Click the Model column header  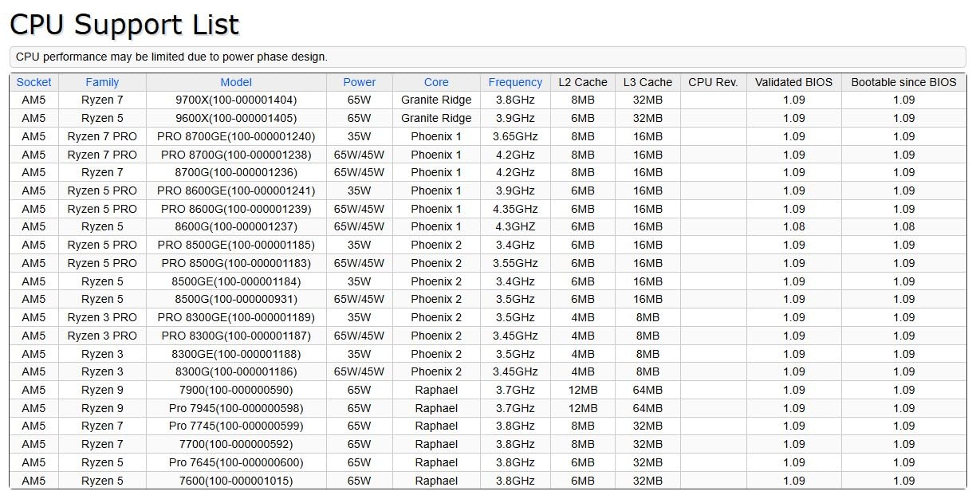tap(236, 82)
